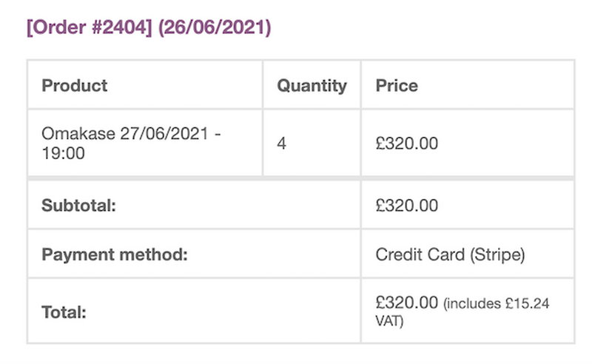
Task: Click the VAT) text under the total
Action: pyautogui.click(x=389, y=323)
